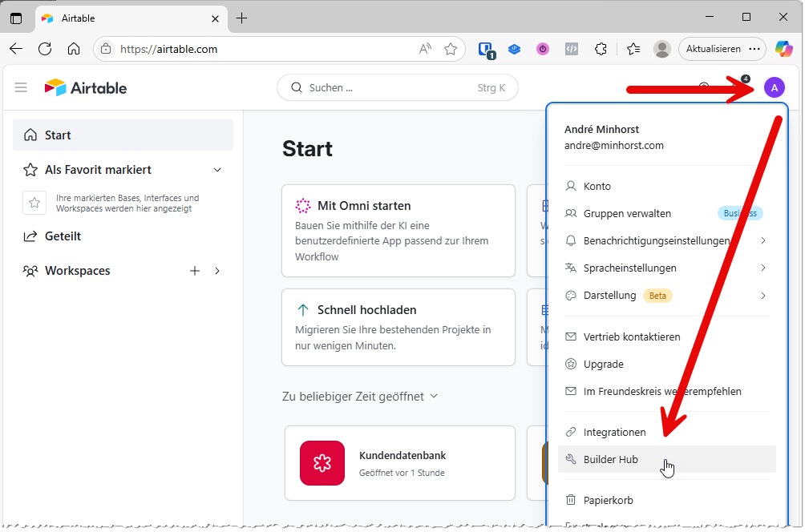The image size is (805, 532).
Task: Click the hamburger menu icon beside Airtable logo
Action: 21,87
